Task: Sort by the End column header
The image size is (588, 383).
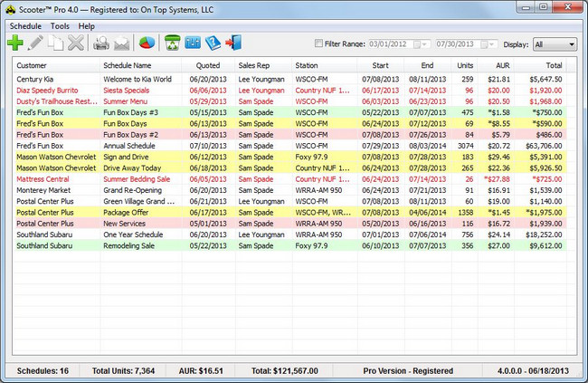Action: point(428,65)
